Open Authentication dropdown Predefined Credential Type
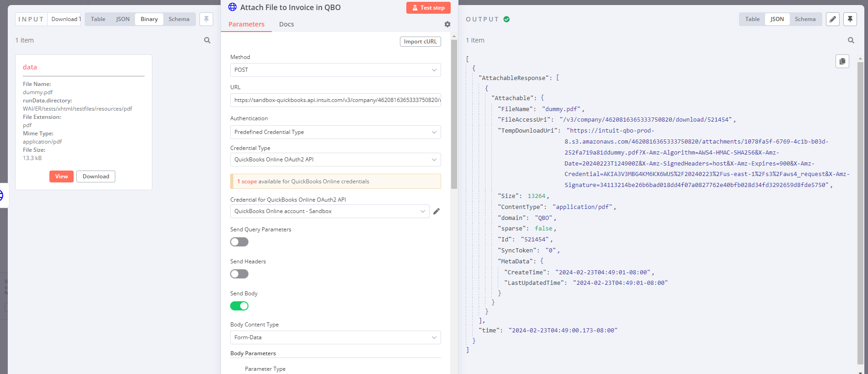Image resolution: width=868 pixels, height=374 pixels. (x=335, y=132)
